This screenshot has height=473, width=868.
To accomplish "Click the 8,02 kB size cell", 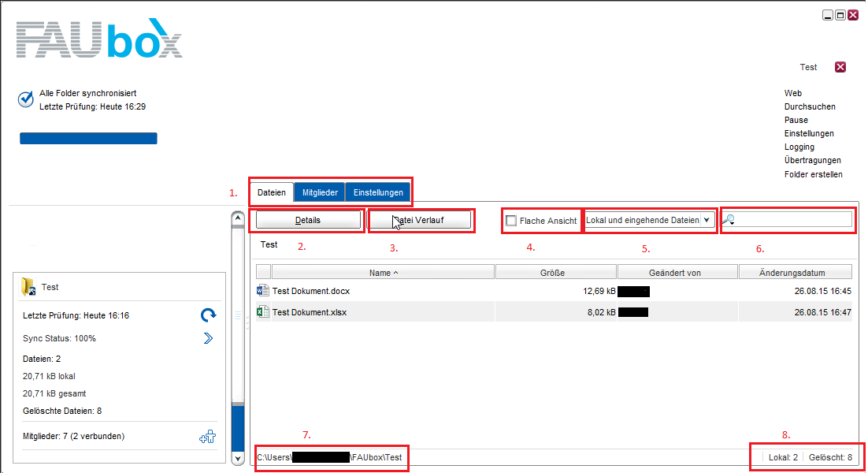I will pos(601,312).
